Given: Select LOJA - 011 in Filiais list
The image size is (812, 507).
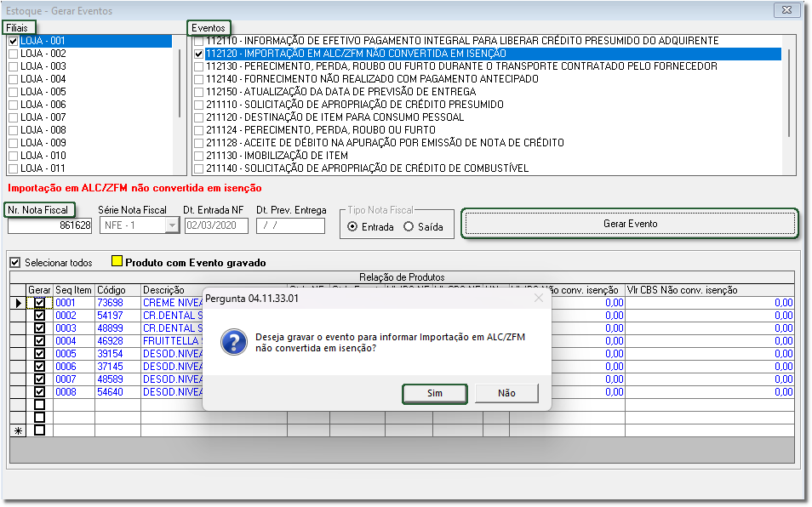Looking at the screenshot, I should click(x=43, y=168).
